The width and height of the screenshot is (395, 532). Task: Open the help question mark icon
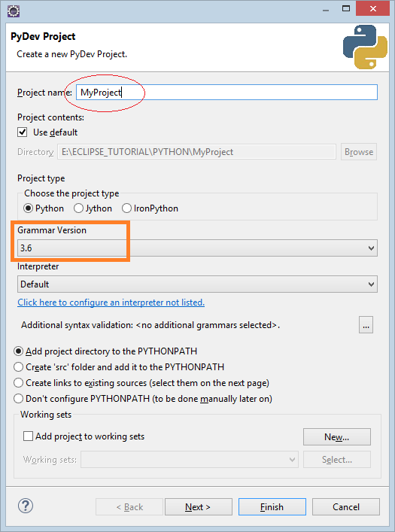click(x=26, y=506)
